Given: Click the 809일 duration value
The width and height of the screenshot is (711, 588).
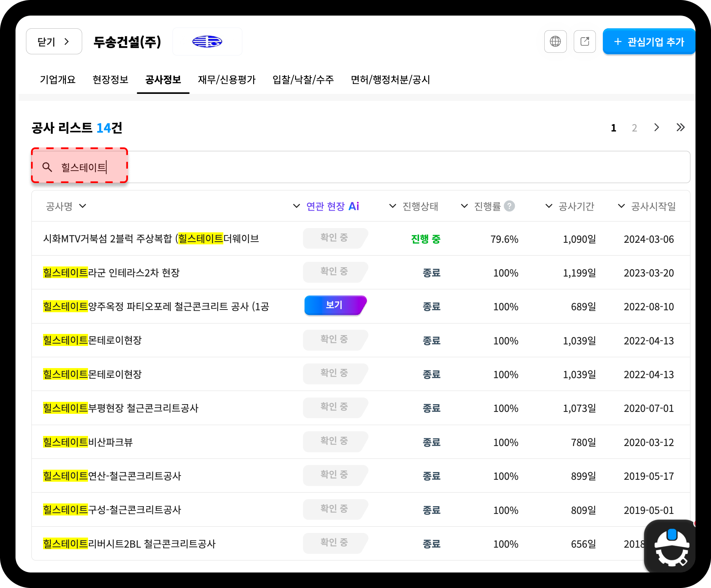Looking at the screenshot, I should point(583,510).
